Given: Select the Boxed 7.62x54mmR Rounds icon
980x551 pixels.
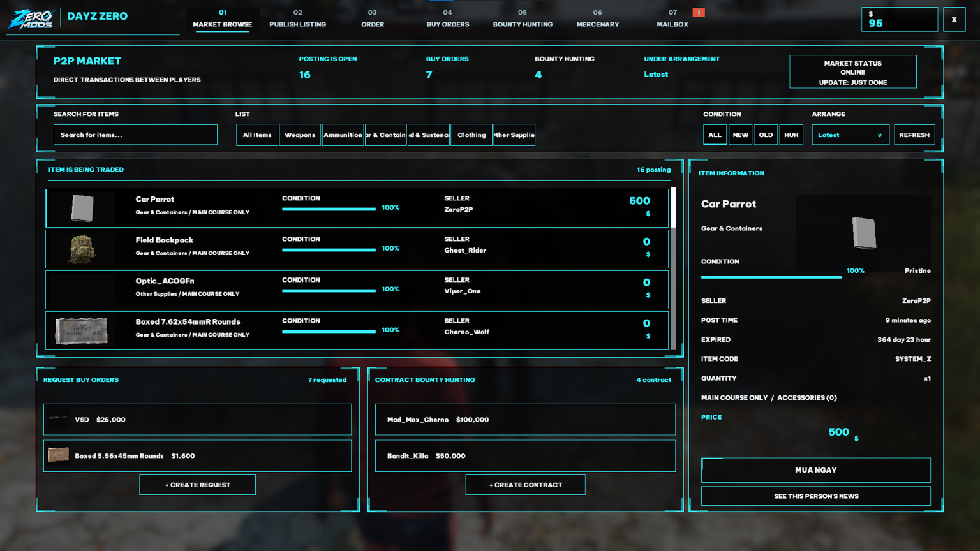Looking at the screenshot, I should pos(82,330).
